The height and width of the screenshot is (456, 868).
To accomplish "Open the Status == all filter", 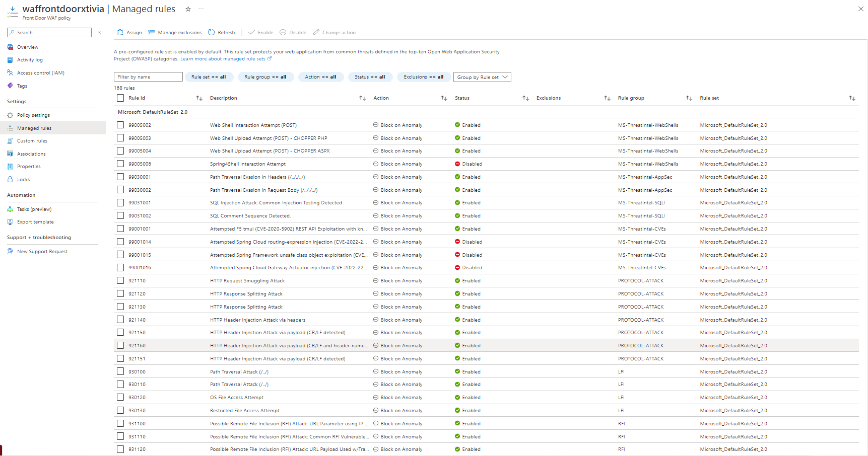I will point(370,77).
